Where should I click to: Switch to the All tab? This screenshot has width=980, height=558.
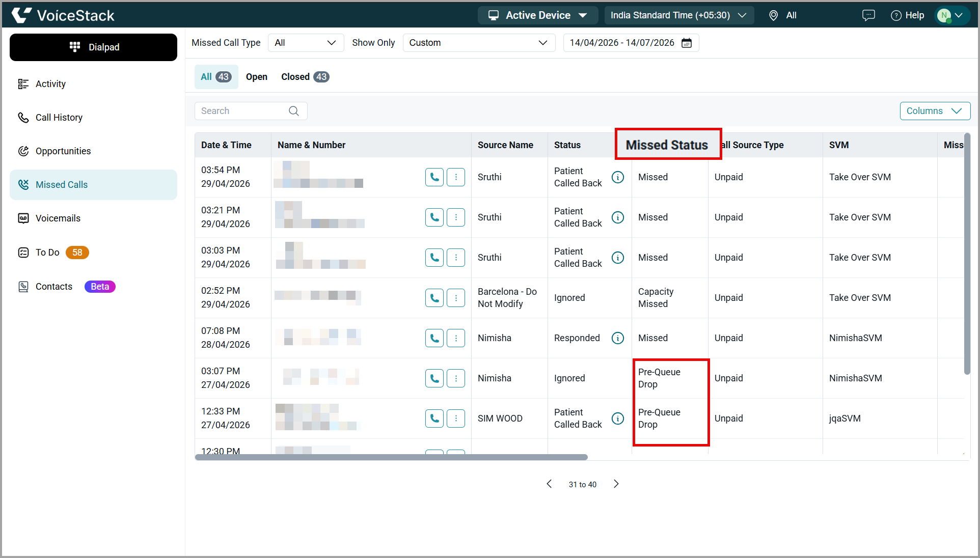click(x=216, y=77)
